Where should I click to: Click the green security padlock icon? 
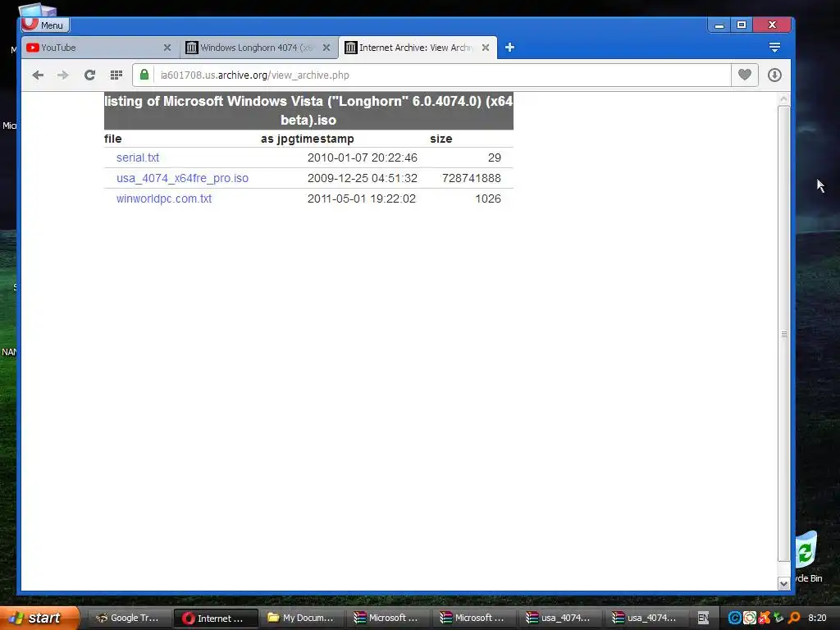144,75
